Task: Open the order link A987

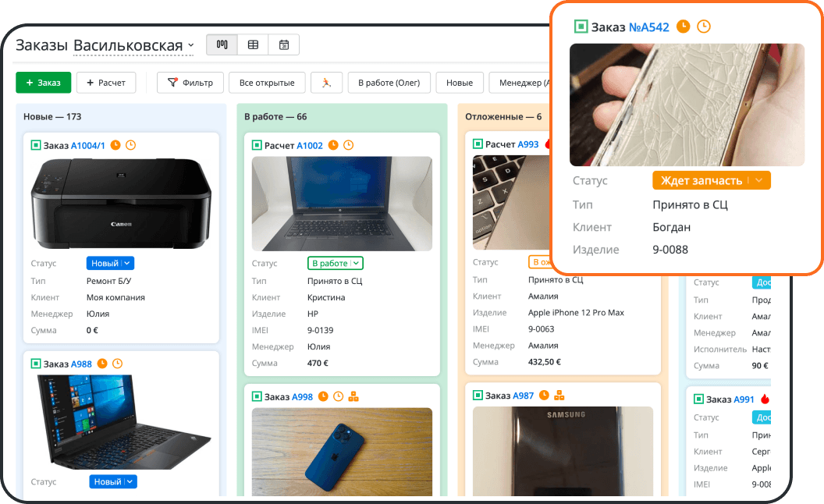Action: point(524,396)
